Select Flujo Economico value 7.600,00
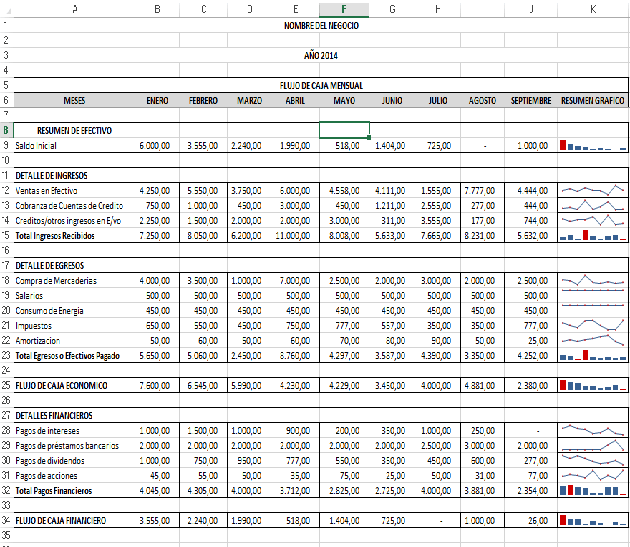Screen dimensions: 630x547 (x=155, y=385)
